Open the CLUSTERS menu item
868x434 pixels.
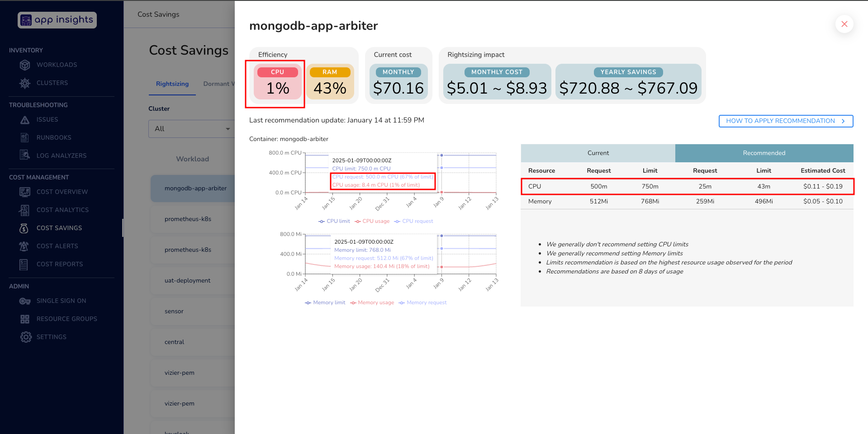tap(52, 83)
